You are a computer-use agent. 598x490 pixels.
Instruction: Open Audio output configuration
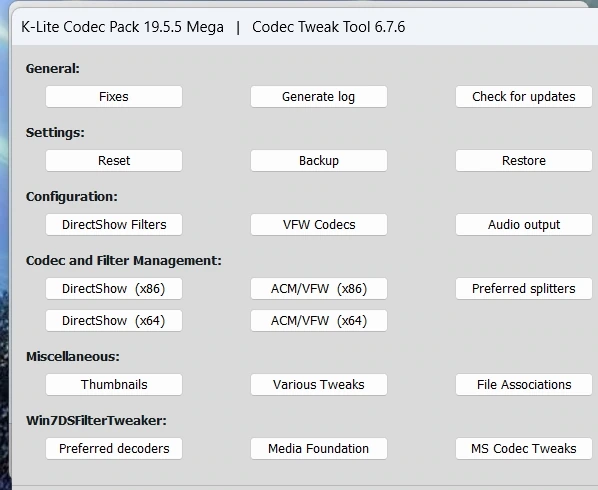[x=524, y=225]
